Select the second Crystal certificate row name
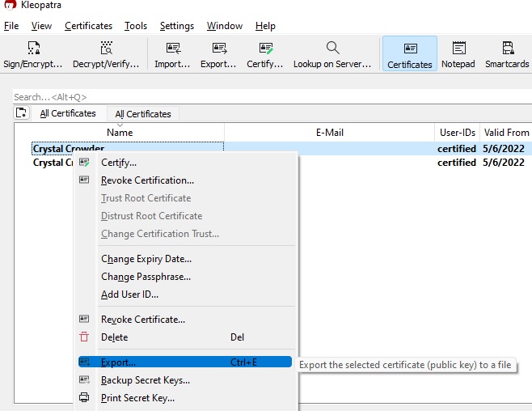 point(53,163)
